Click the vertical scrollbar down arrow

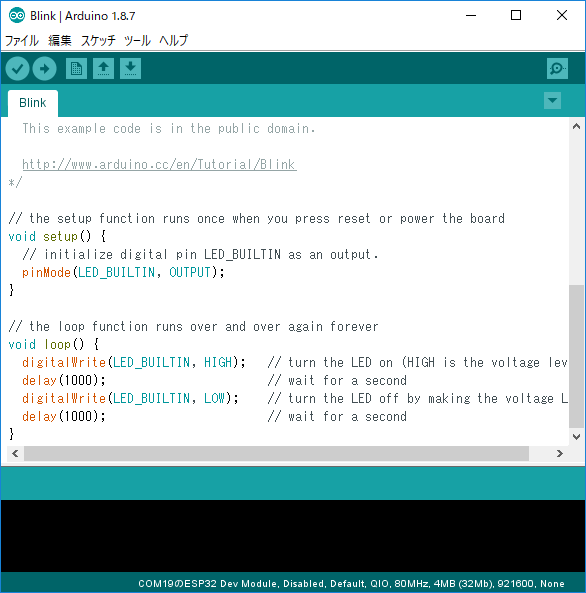click(x=576, y=437)
